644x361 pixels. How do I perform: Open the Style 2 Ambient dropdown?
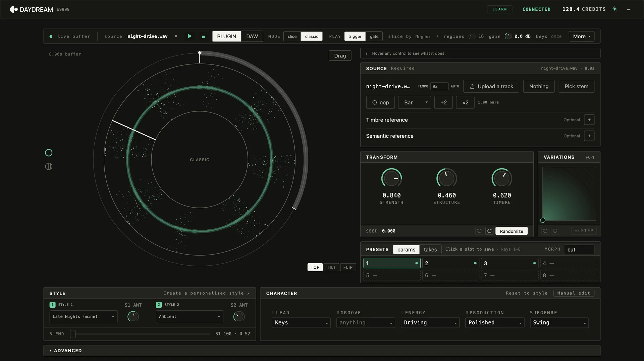coord(190,317)
